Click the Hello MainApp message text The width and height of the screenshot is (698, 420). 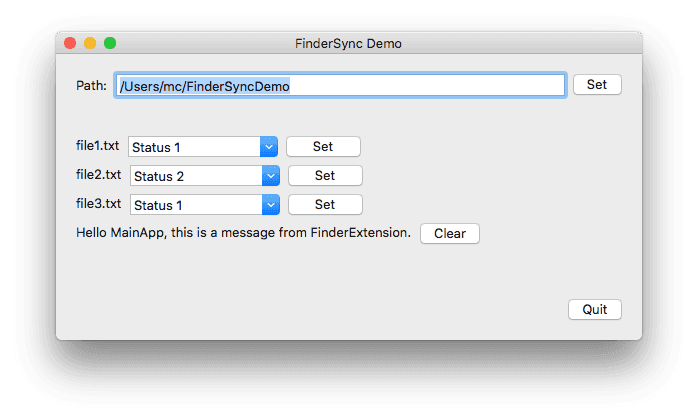[x=243, y=233]
